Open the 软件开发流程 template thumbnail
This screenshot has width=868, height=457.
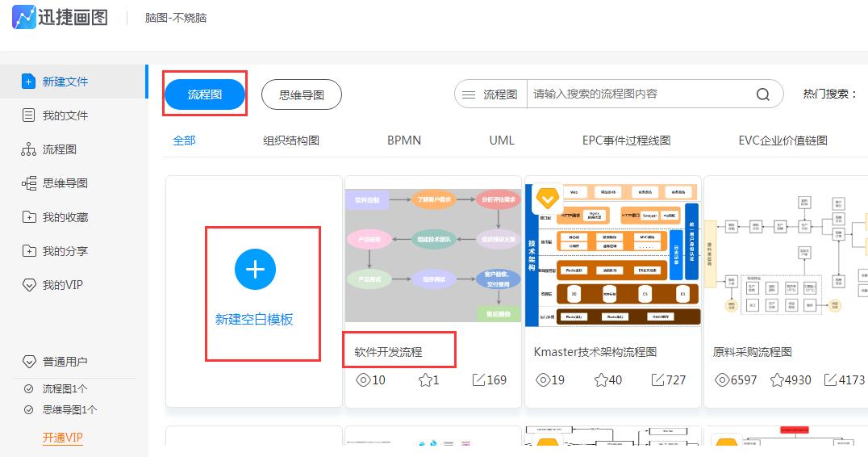(433, 255)
